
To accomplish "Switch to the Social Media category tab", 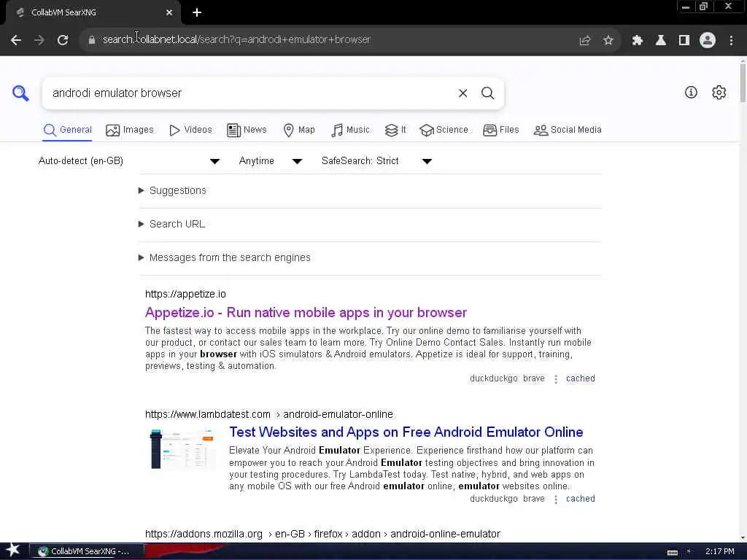I will tap(568, 130).
